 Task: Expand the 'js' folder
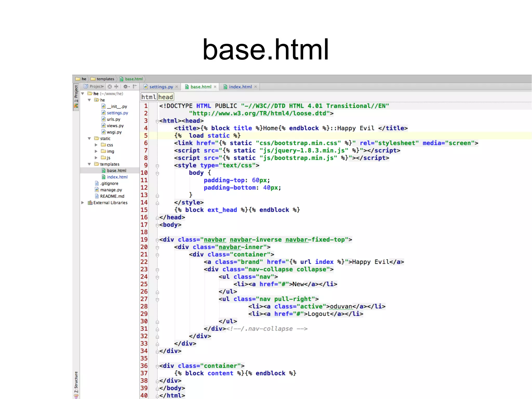(x=96, y=158)
